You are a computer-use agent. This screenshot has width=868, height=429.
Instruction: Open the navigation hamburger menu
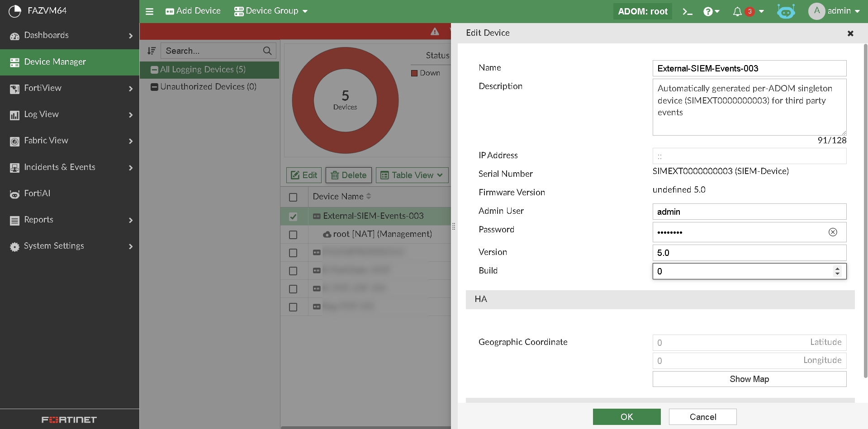pos(149,11)
